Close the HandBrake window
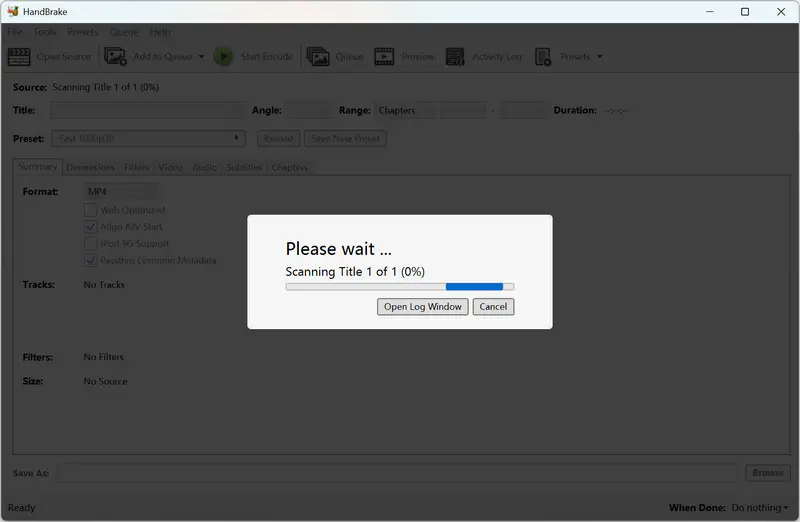 [x=781, y=11]
